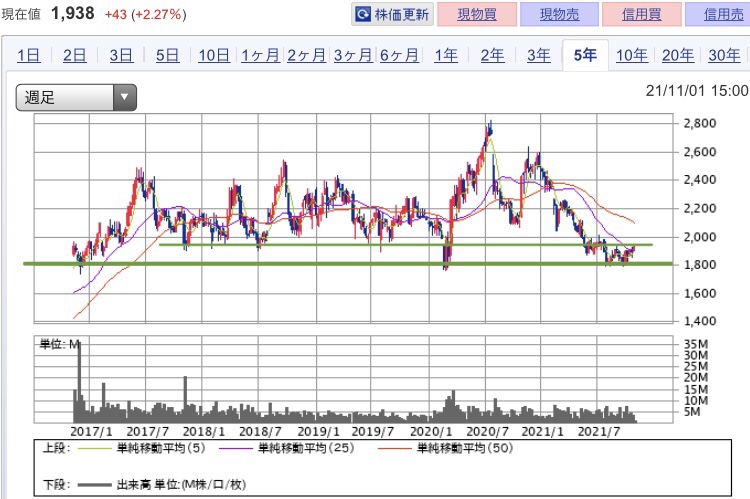This screenshot has height=499, width=750.
Task: Select the 1ヶ月 period tab
Action: point(260,55)
